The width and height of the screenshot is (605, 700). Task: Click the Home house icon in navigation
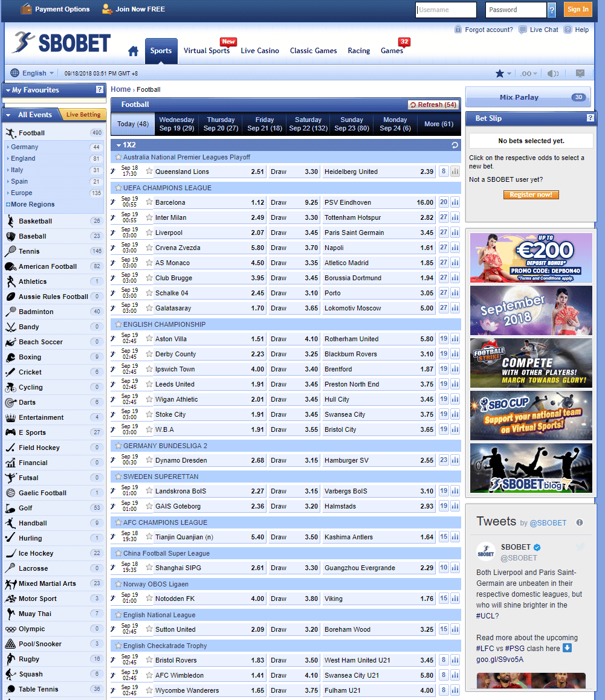click(x=133, y=51)
